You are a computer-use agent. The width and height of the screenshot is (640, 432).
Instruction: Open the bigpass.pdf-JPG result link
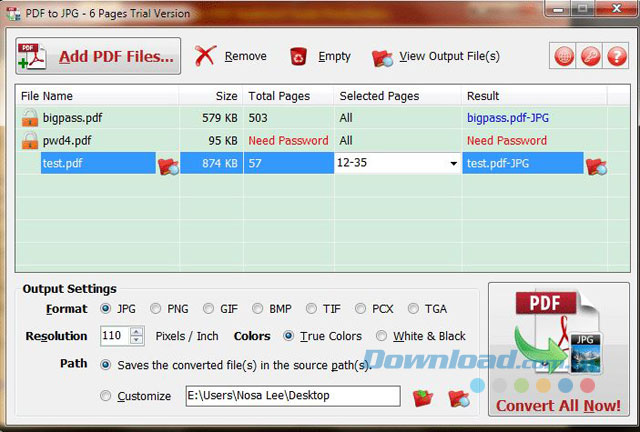point(508,118)
